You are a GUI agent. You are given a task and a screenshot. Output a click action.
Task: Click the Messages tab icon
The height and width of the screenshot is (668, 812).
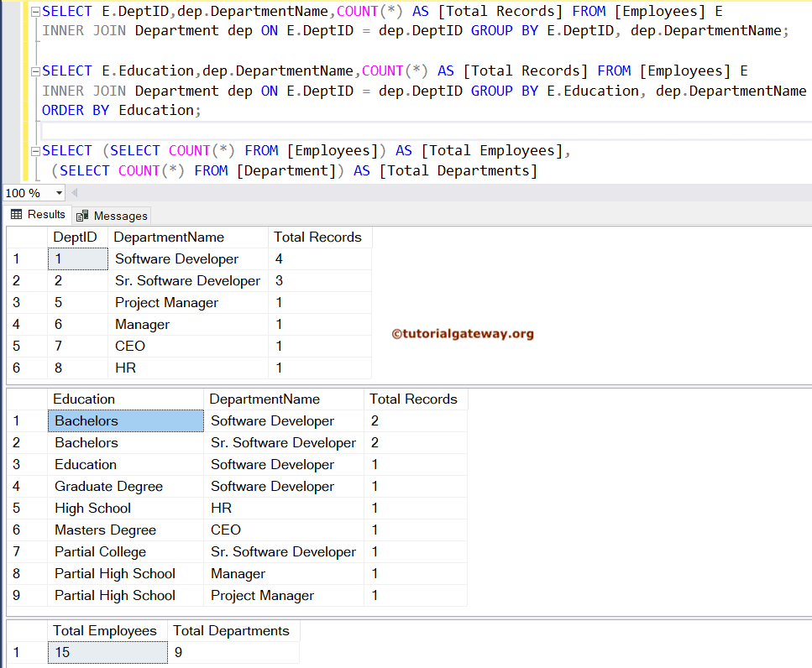tap(82, 216)
